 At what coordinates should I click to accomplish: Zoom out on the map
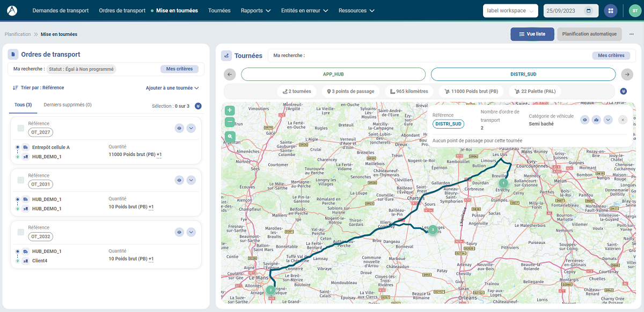pos(230,122)
